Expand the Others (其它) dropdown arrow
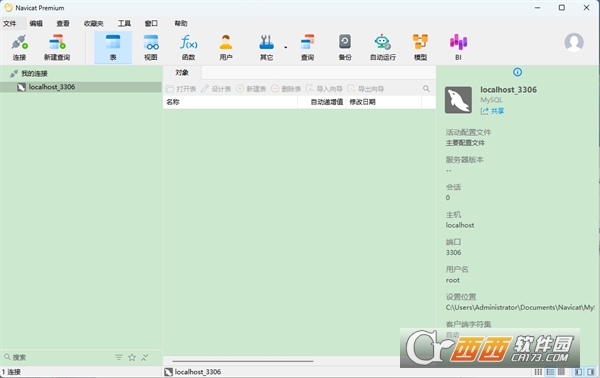The image size is (600, 378). pos(285,47)
